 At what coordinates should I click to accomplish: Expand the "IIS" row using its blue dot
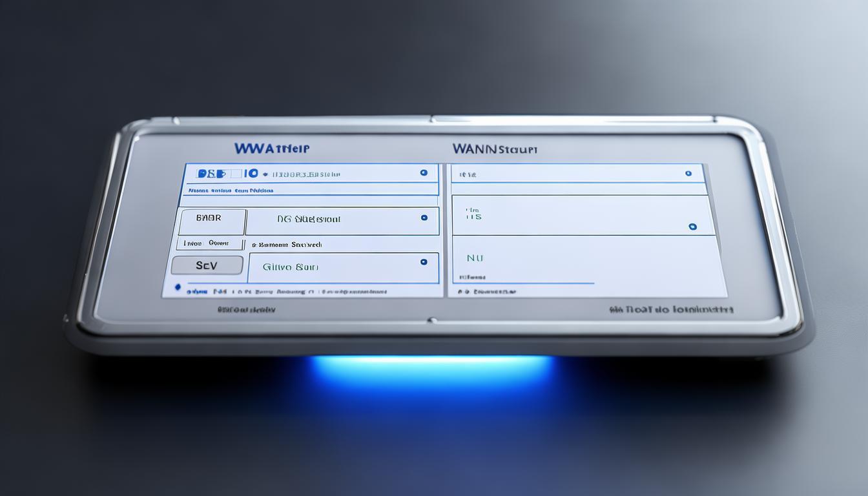tap(692, 227)
